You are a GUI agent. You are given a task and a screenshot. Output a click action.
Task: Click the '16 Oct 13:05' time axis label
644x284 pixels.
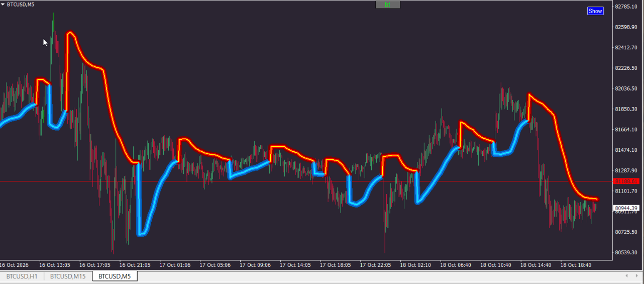click(54, 265)
